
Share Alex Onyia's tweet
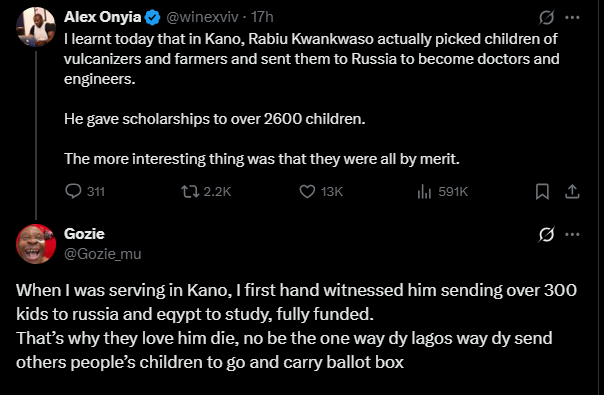572,191
